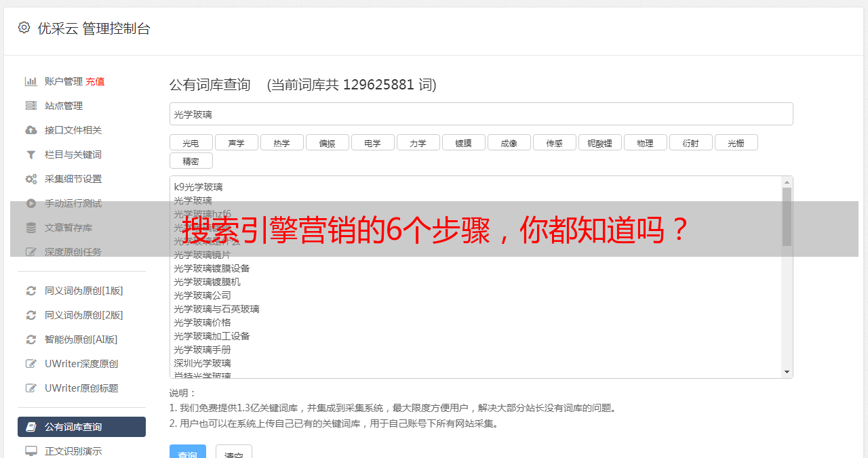Viewport: 868px width, 458px height.
Task: Click the search field containing 光学玻璃
Action: 481,114
